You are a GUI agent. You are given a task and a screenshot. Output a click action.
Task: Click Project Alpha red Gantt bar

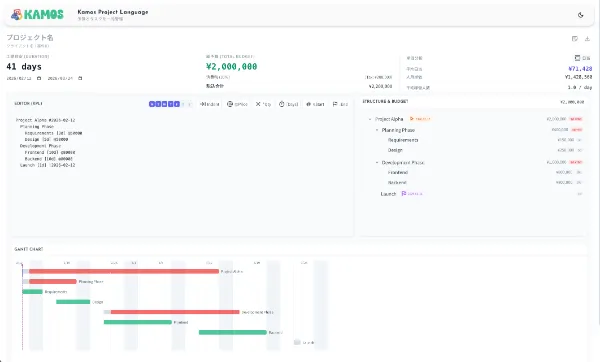[124, 271]
